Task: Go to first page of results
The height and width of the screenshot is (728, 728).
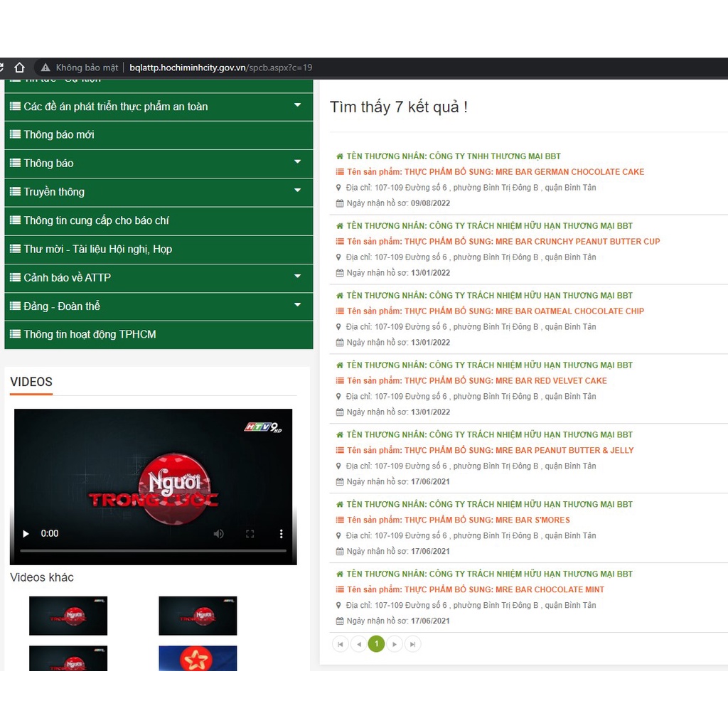Action: (x=341, y=644)
